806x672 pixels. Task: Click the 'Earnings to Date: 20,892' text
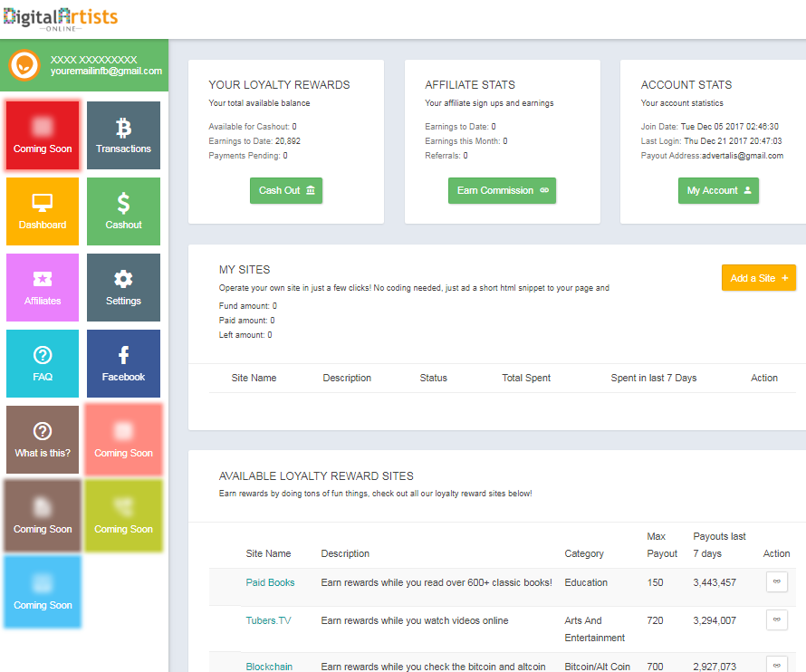pyautogui.click(x=254, y=141)
